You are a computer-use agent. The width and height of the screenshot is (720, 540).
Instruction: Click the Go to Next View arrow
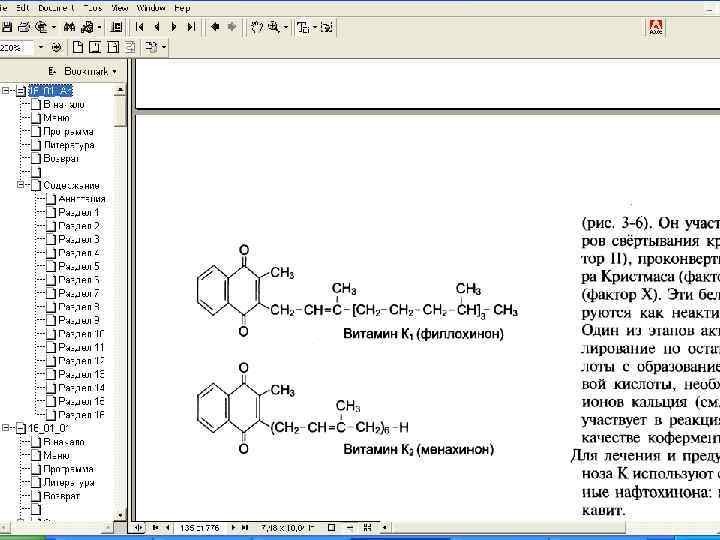click(x=232, y=27)
